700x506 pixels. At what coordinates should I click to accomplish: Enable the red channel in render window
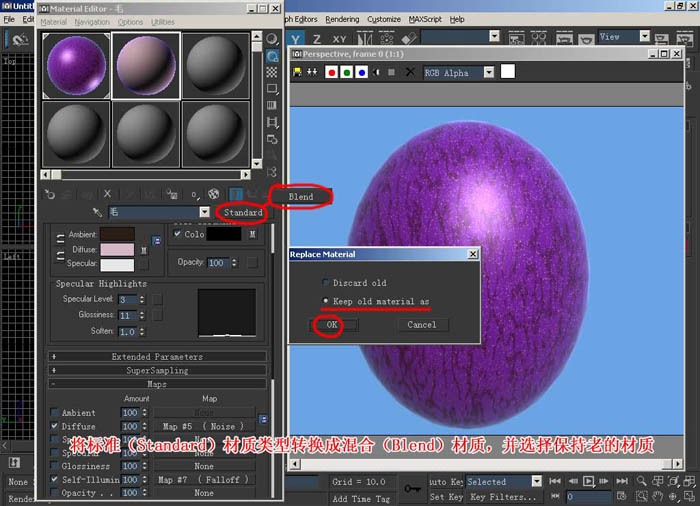coord(331,72)
